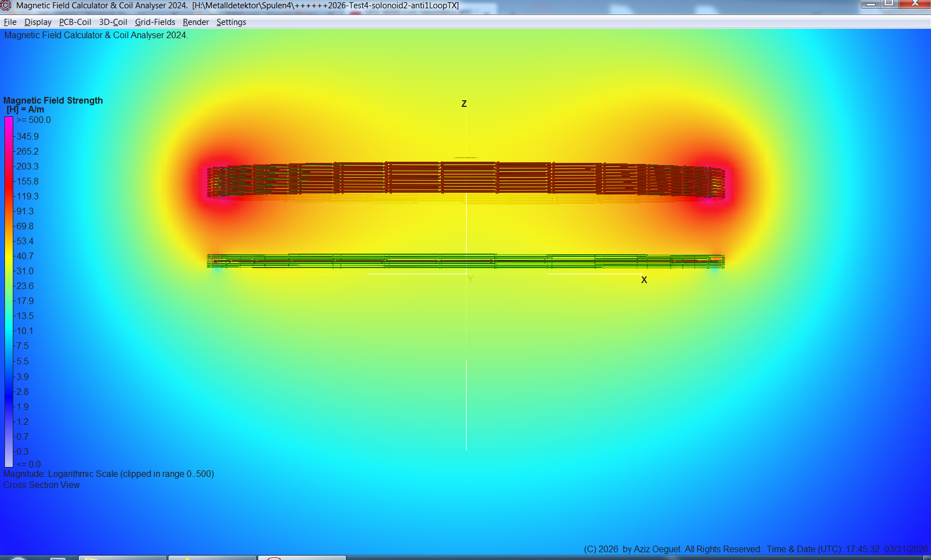Click the Z axis label
931x560 pixels.
coord(464,104)
